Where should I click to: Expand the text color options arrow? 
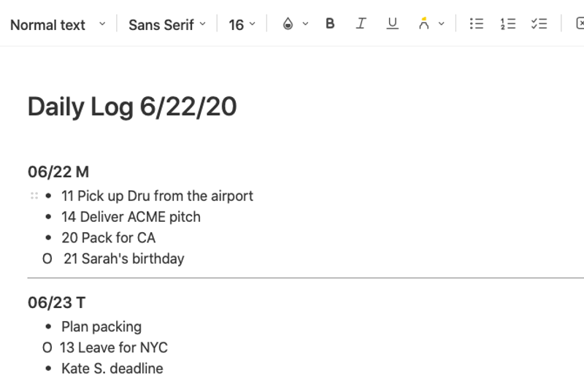coord(305,24)
